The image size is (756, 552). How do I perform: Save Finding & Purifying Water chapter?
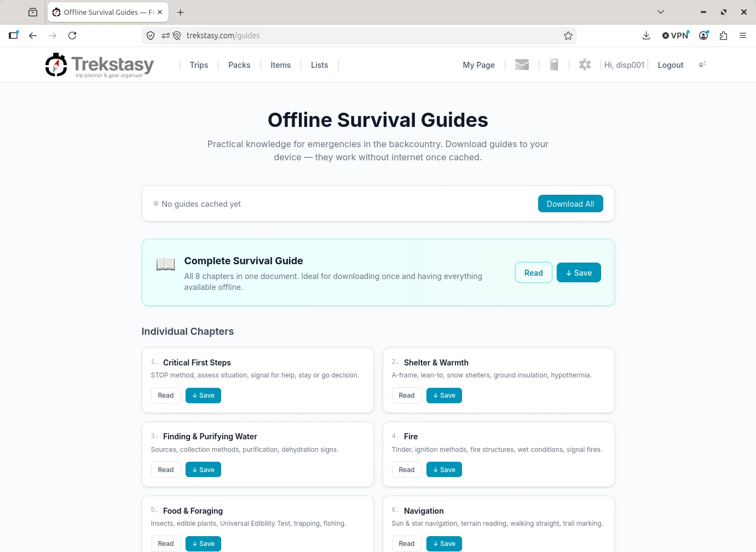203,469
